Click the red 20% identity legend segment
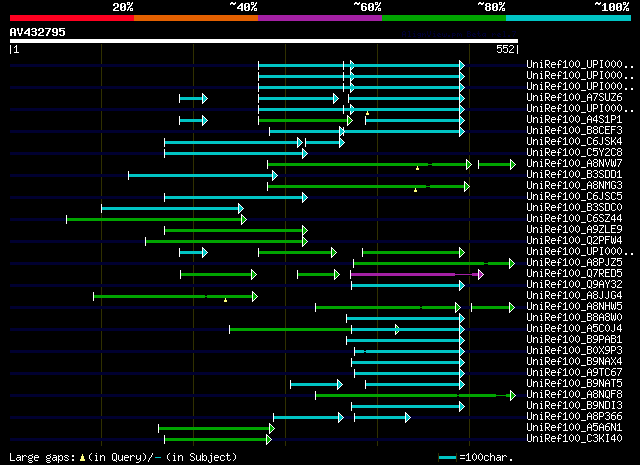 click(x=72, y=18)
